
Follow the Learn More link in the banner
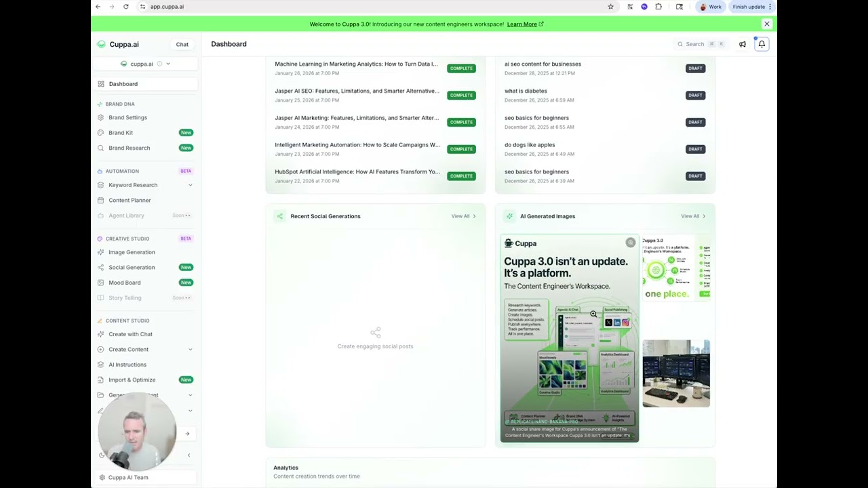[525, 24]
